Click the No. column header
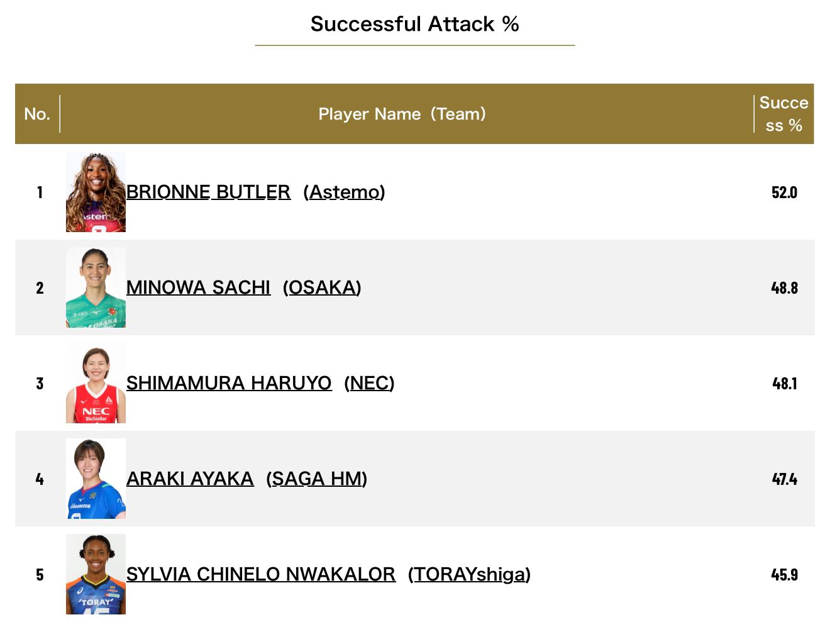830x644 pixels. point(37,114)
